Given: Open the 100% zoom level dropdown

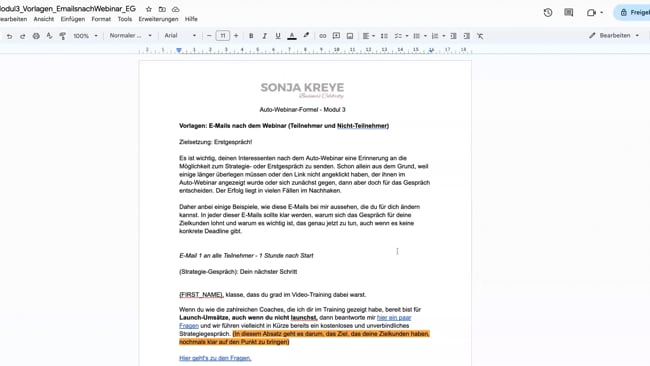Looking at the screenshot, I should [85, 36].
